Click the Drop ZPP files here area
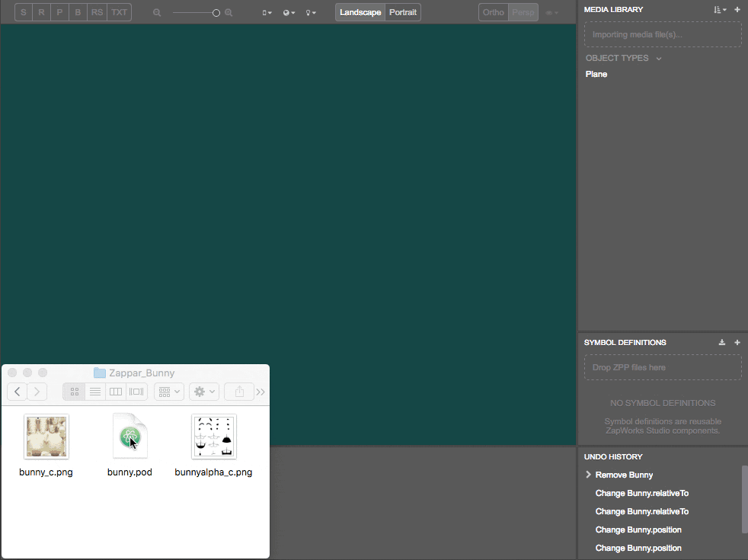The height and width of the screenshot is (560, 748). pos(663,367)
